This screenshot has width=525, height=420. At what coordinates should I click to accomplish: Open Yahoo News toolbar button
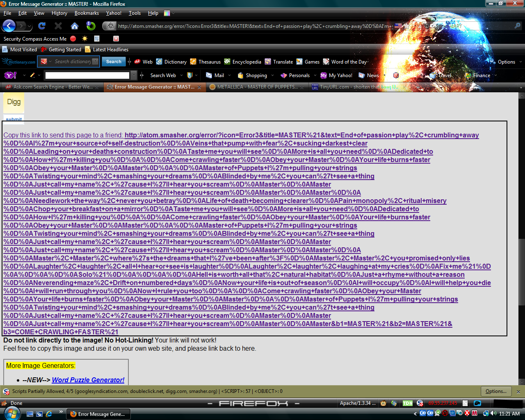click(369, 75)
